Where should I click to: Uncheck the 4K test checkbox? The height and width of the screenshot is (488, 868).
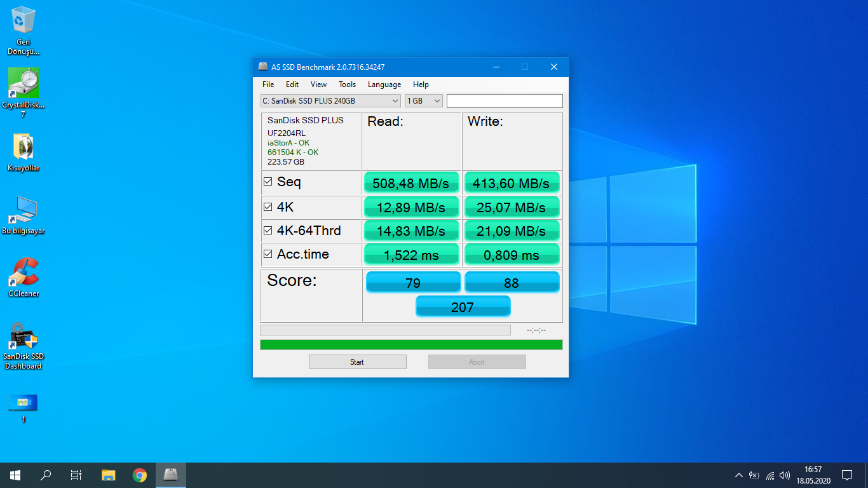tap(268, 207)
